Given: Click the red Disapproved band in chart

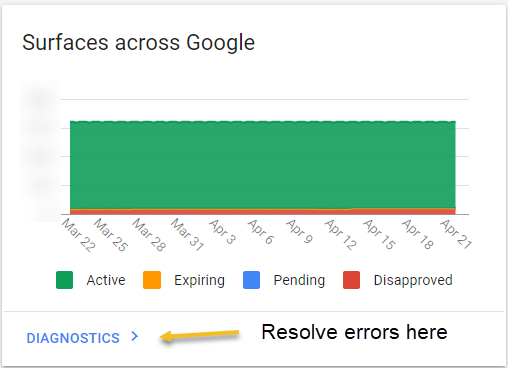Looking at the screenshot, I should (263, 212).
